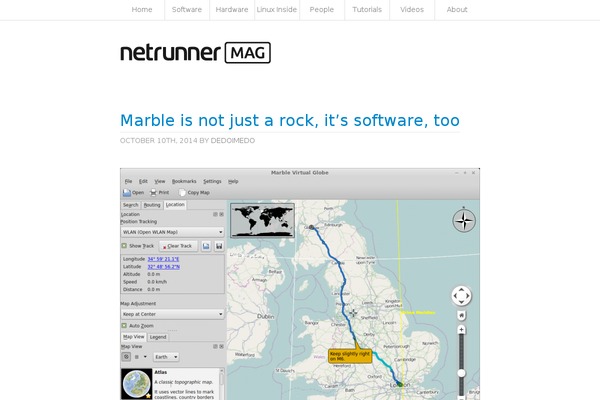
Task: Click the globe projection icon in Map View
Action: coord(126,357)
